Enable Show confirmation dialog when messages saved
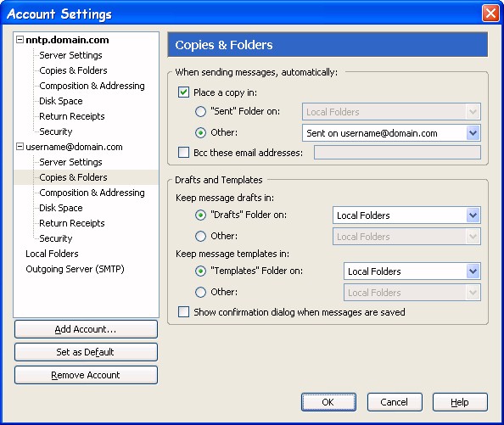 183,311
